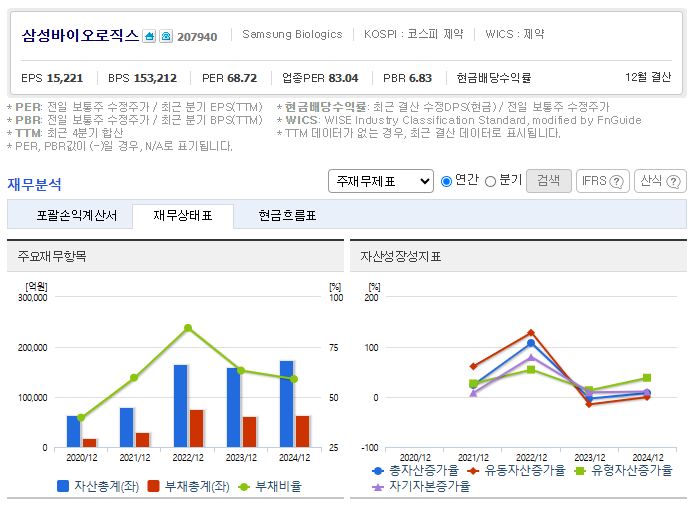The image size is (696, 507).
Task: Click the 유형자산증가율 point at 2024/12
Action: (647, 378)
